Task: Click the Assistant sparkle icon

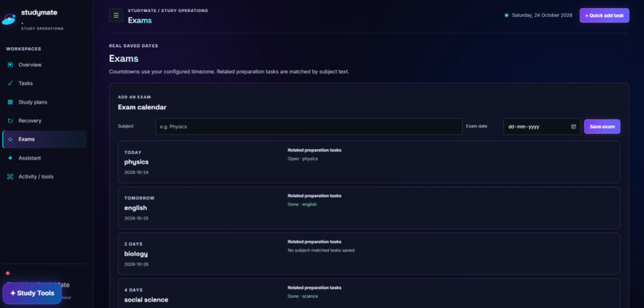Action: pos(10,158)
